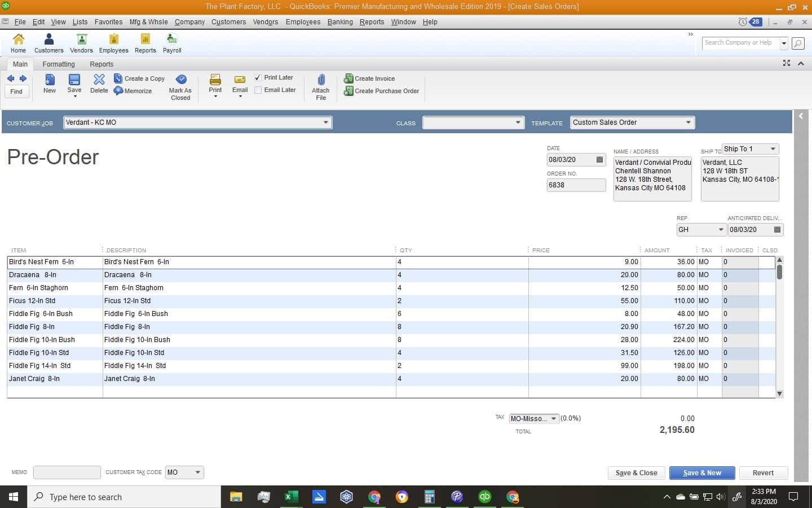Click the Save & Close button
Image resolution: width=812 pixels, height=508 pixels.
coord(636,473)
